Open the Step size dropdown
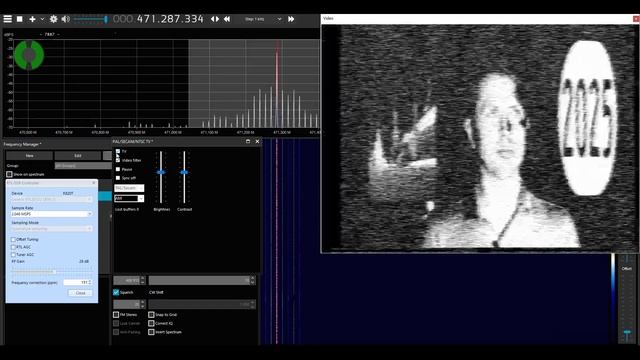The width and height of the screenshot is (640, 360). click(x=263, y=19)
